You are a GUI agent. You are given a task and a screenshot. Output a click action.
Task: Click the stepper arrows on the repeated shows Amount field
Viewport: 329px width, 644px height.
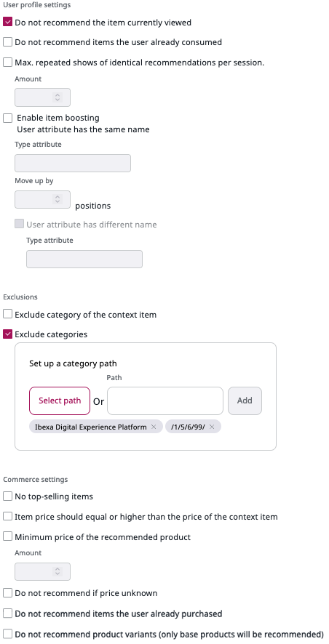coord(58,97)
